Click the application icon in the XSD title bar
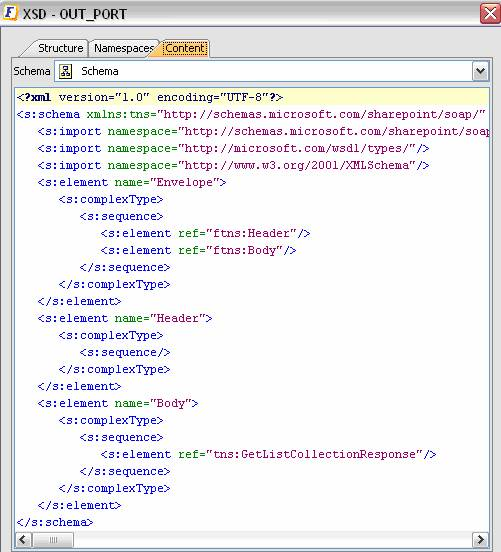Screen dimensions: 501x552 tap(10, 13)
